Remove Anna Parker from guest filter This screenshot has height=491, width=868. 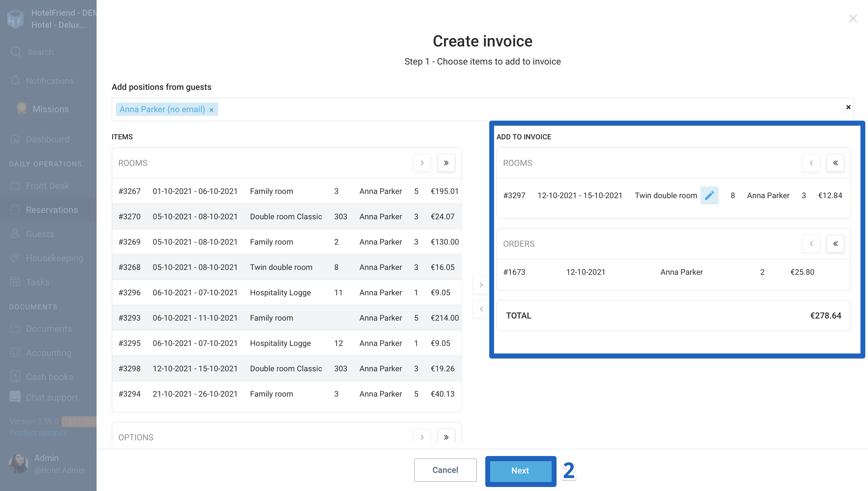click(212, 109)
